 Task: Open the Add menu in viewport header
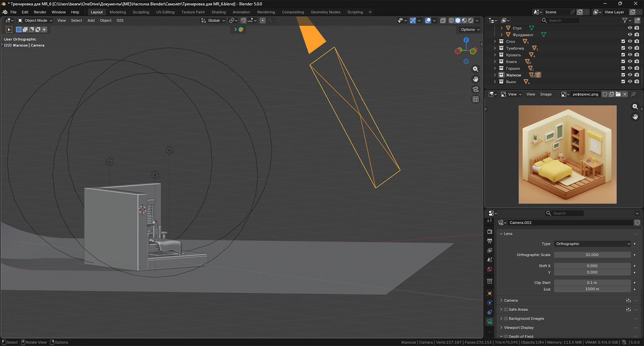click(91, 21)
